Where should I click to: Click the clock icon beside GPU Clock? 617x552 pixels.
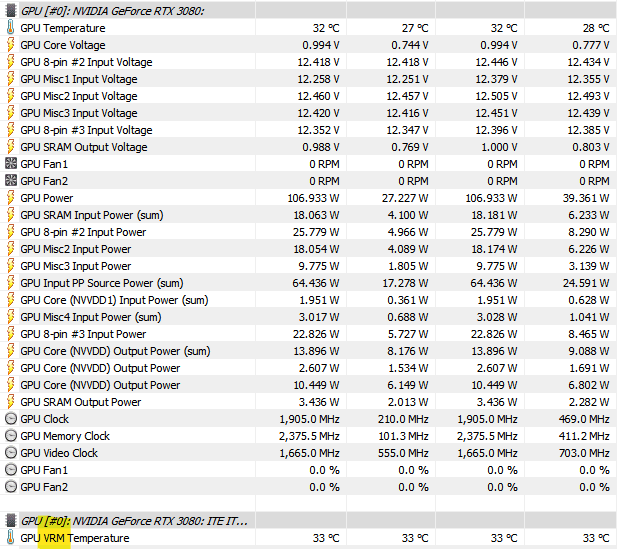click(11, 419)
